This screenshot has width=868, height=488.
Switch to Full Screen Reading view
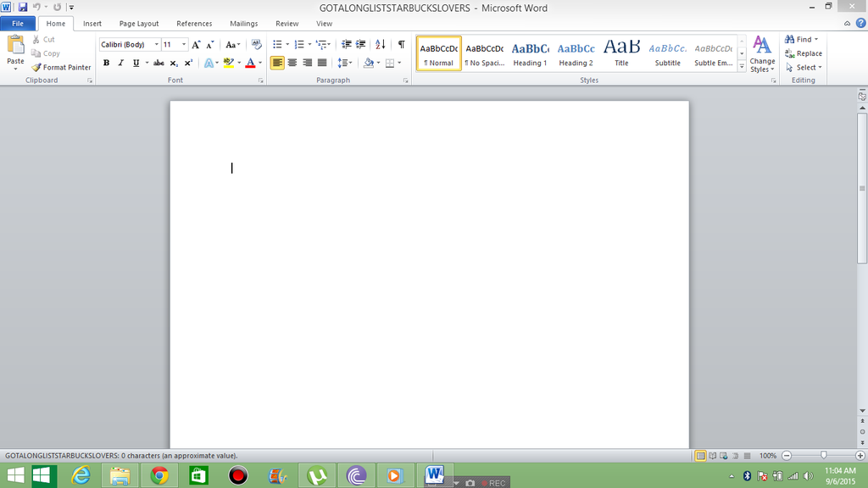(x=712, y=456)
